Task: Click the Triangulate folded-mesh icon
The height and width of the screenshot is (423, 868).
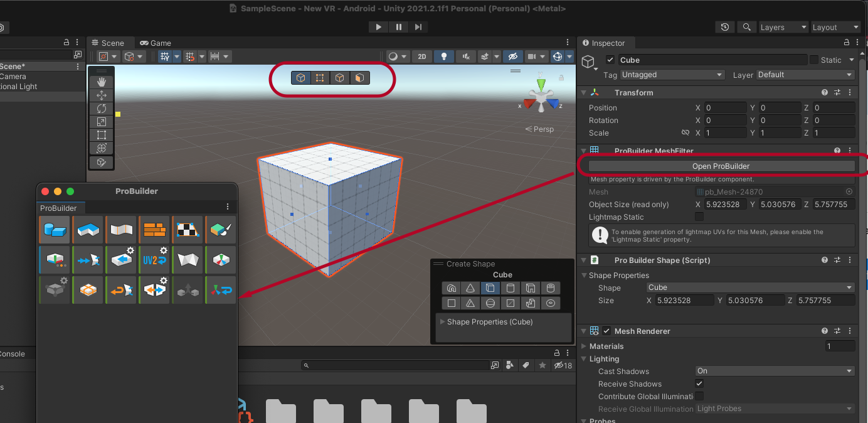Action: [x=188, y=259]
